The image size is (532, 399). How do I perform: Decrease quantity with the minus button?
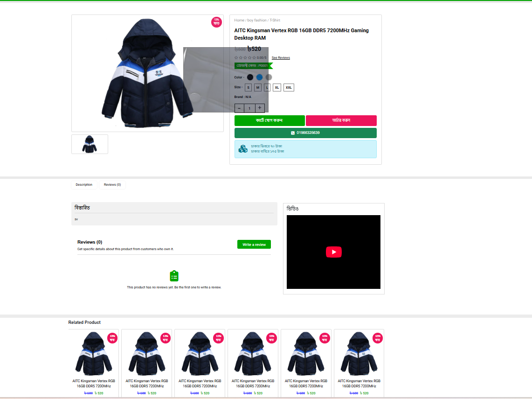coord(239,108)
